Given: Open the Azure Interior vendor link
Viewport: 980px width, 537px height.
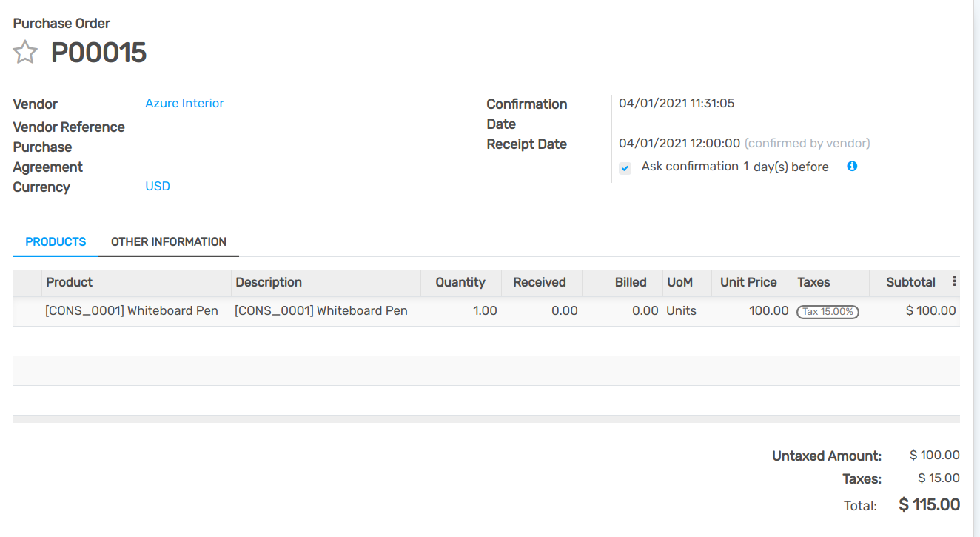Looking at the screenshot, I should click(x=184, y=104).
